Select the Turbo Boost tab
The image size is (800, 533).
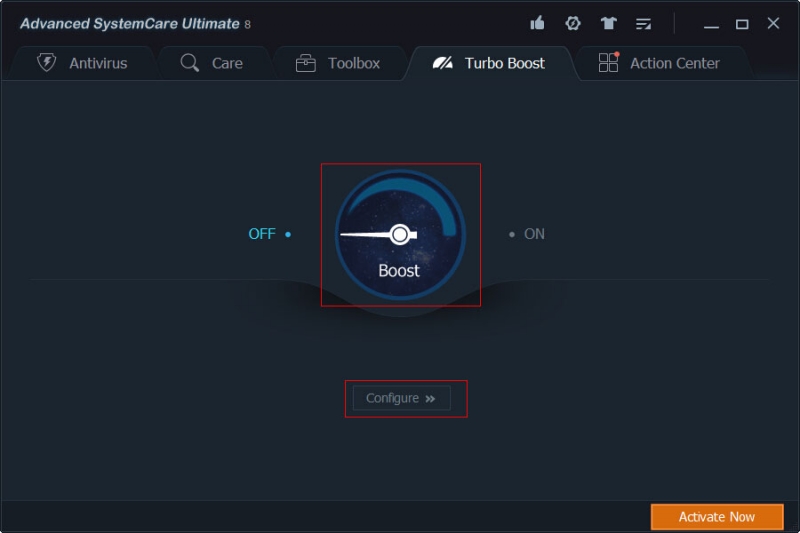[x=489, y=63]
